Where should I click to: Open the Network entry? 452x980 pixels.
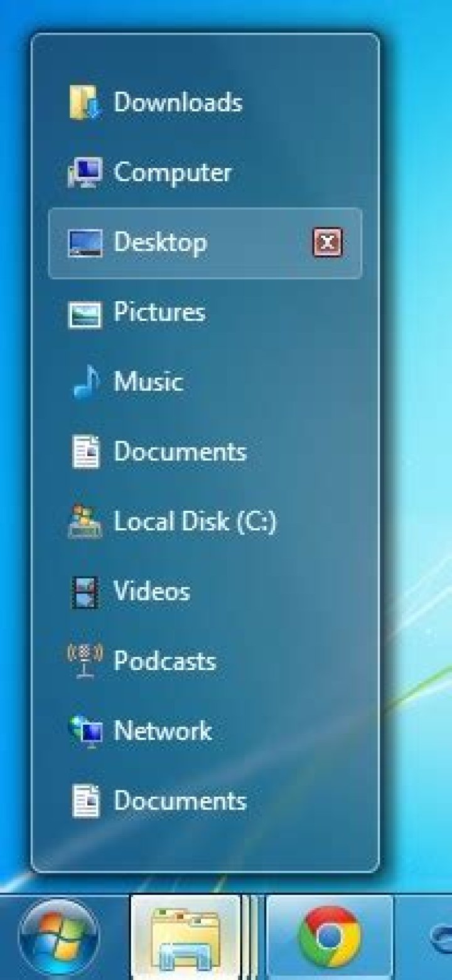(x=205, y=732)
